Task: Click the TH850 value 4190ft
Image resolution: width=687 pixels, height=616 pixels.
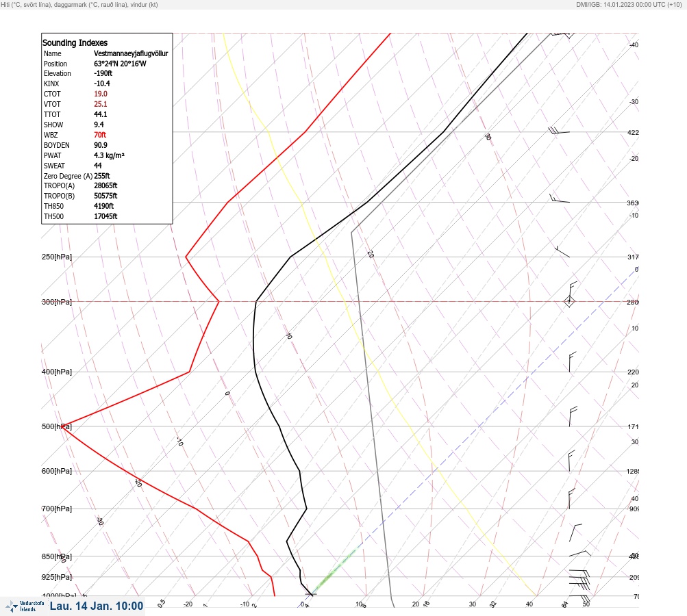Action: (x=104, y=206)
